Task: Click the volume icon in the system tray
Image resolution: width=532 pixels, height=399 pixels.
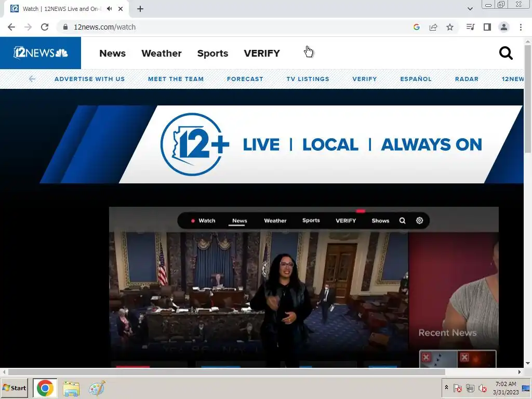Action: coord(483,388)
